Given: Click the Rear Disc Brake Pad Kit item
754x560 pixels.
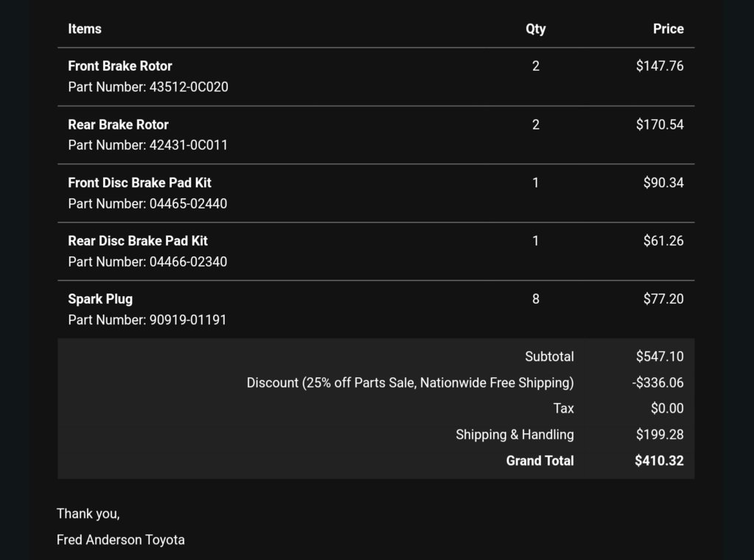Looking at the screenshot, I should pos(138,241).
